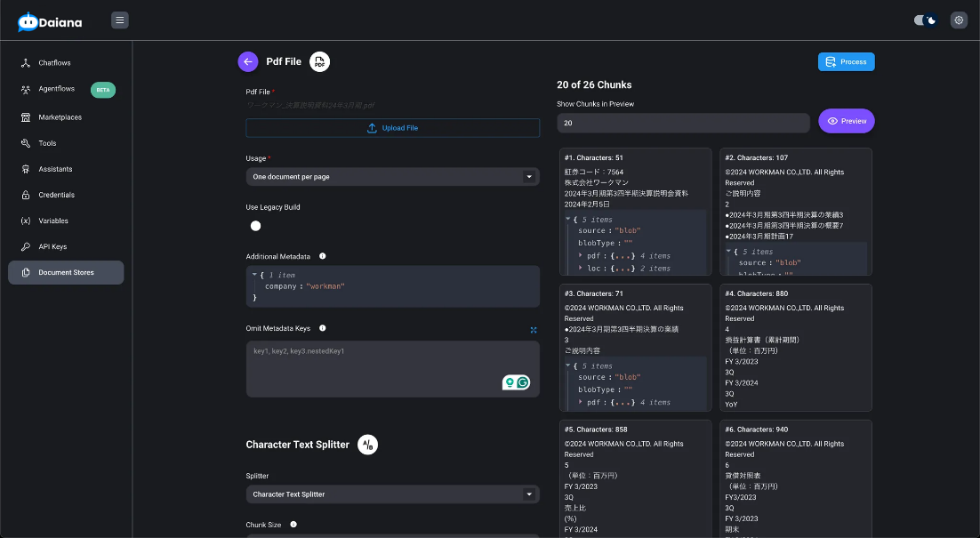Toggle the sidebar hamburger menu

coord(120,20)
